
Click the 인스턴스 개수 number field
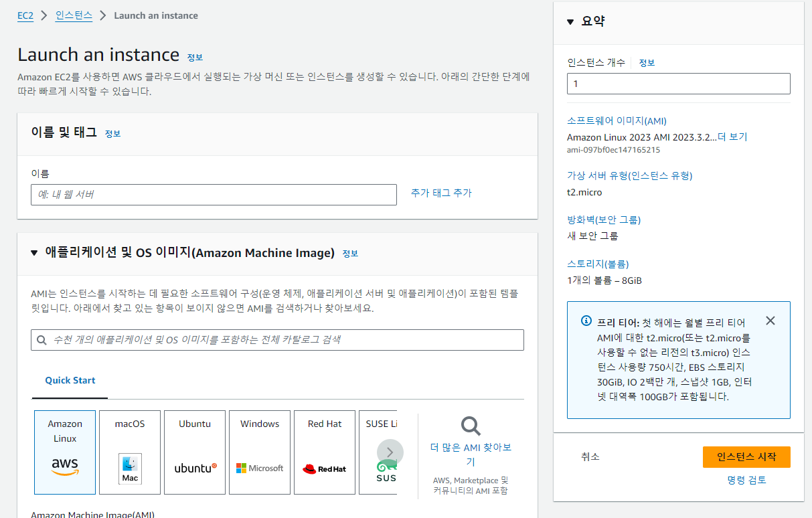679,84
